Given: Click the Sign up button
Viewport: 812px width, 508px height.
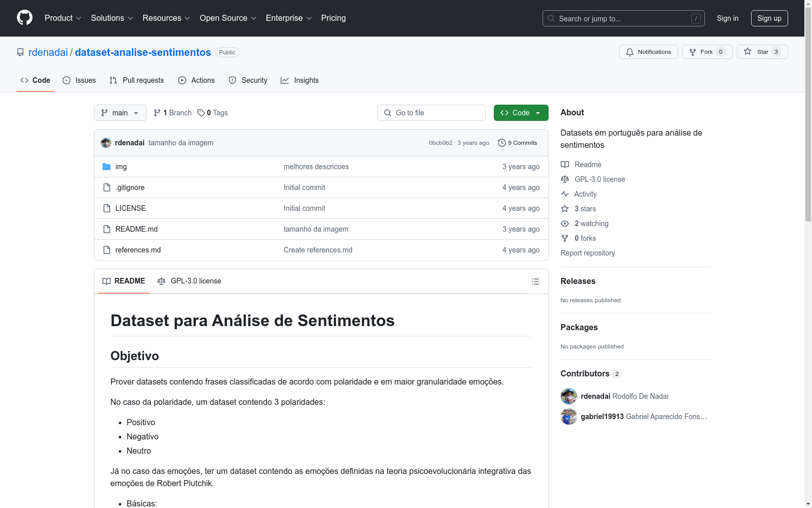Looking at the screenshot, I should [x=769, y=18].
